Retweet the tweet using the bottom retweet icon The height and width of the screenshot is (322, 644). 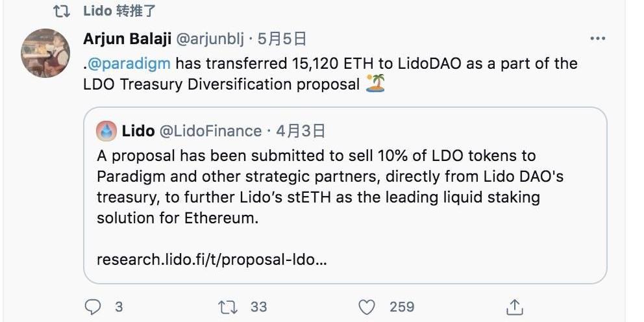coord(228,306)
